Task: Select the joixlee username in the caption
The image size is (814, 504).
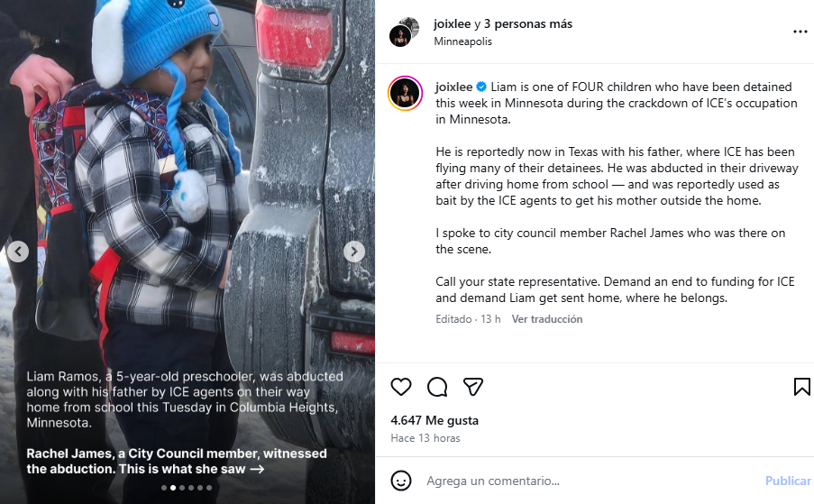Action: [454, 87]
